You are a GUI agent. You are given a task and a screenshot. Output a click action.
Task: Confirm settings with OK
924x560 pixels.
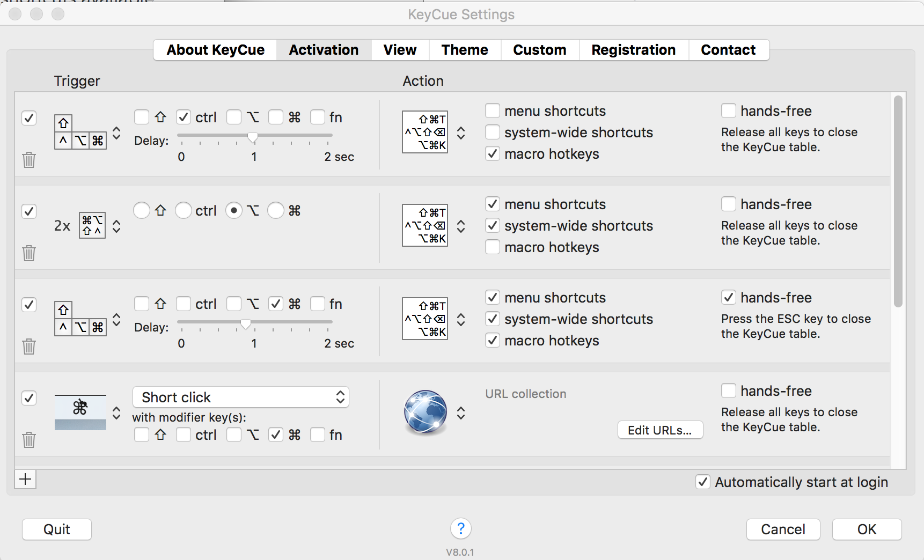coord(867,529)
